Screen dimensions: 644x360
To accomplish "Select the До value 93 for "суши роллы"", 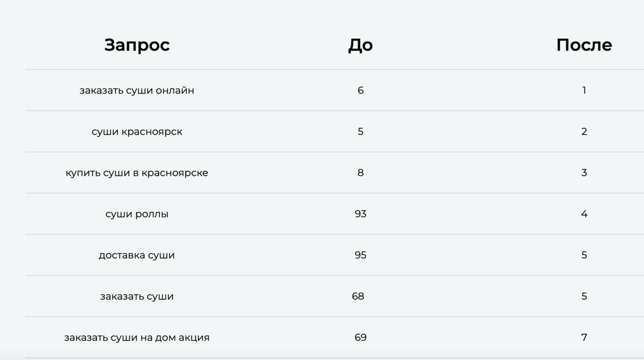I will (360, 214).
